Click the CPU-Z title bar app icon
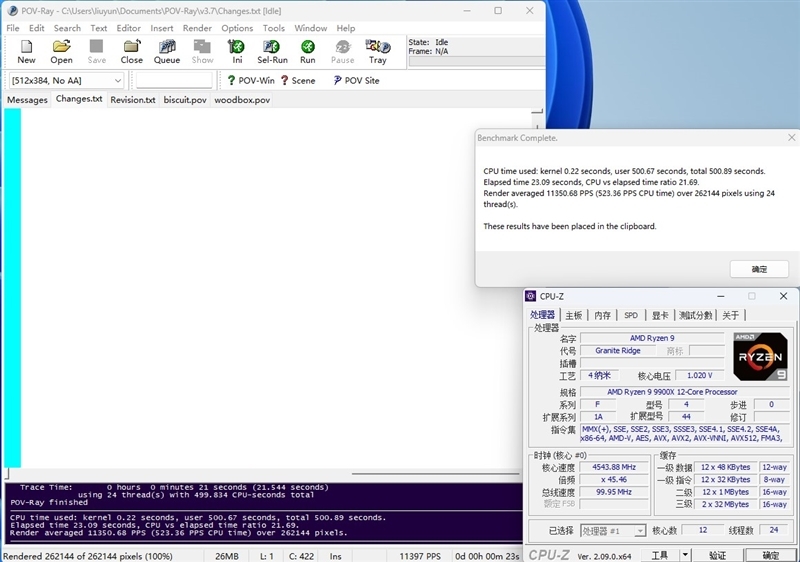The width and height of the screenshot is (800, 562). pos(531,296)
